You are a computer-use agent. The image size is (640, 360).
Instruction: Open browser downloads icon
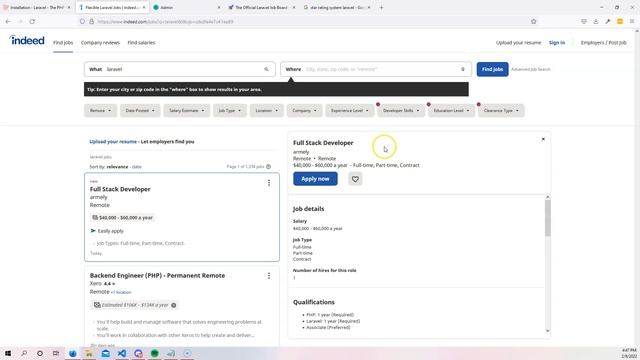coord(596,21)
